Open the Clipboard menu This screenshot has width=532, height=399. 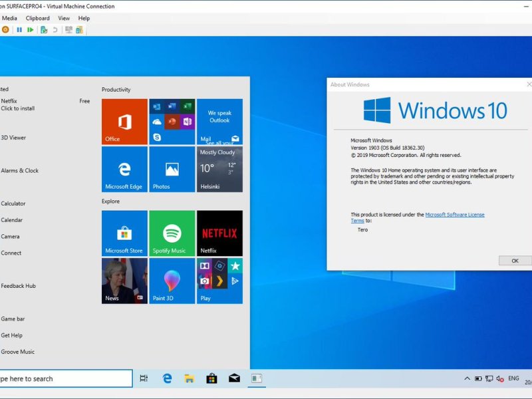38,19
